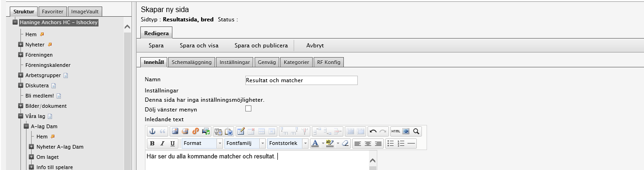
Task: Click the highlight background color icon
Action: [330, 144]
